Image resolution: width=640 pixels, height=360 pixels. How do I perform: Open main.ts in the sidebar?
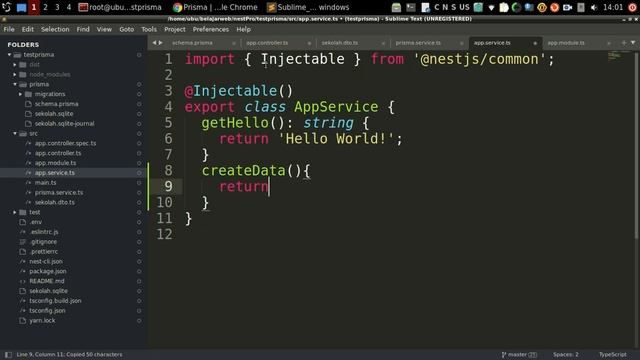(x=45, y=182)
